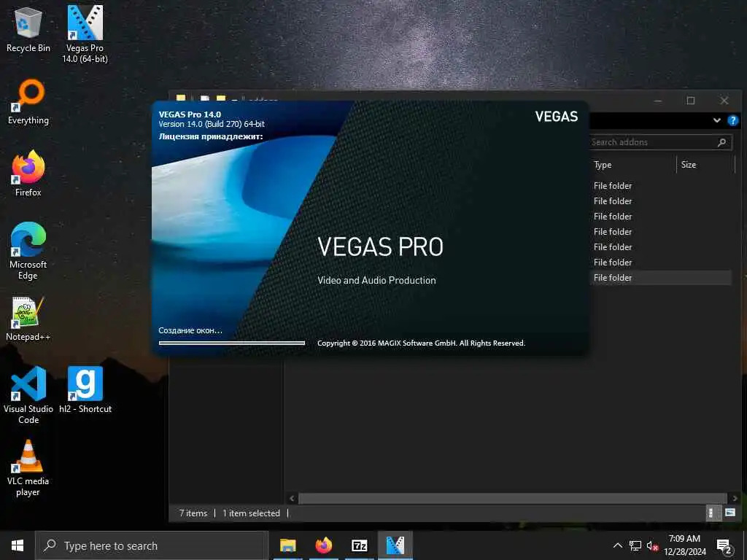Minimize the Explorer window

(x=658, y=101)
